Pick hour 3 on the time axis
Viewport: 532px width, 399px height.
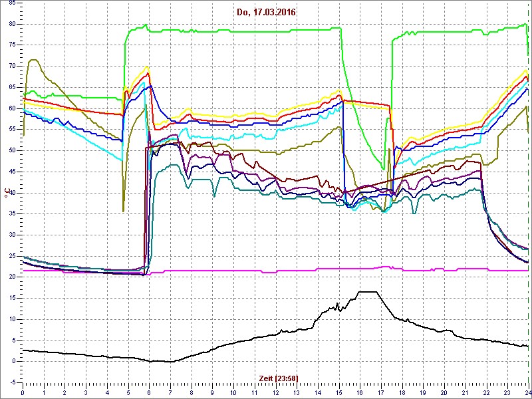(x=86, y=392)
